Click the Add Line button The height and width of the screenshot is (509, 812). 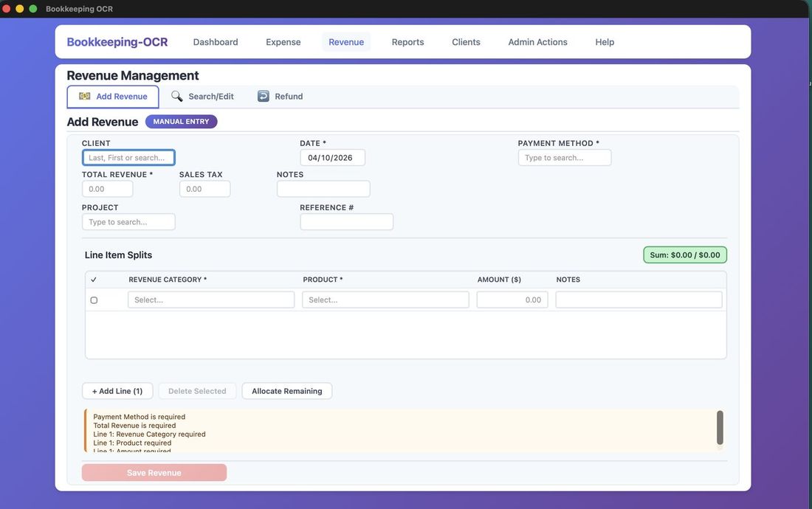pyautogui.click(x=117, y=390)
